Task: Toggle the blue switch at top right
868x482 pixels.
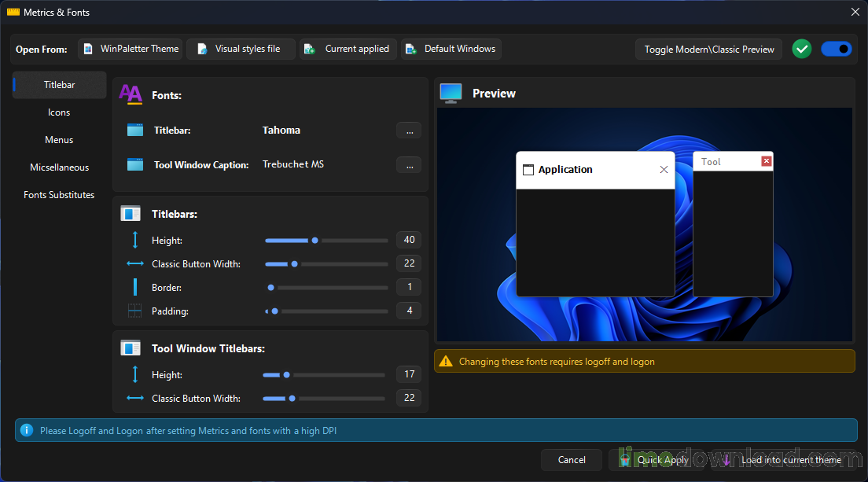Action: point(836,49)
